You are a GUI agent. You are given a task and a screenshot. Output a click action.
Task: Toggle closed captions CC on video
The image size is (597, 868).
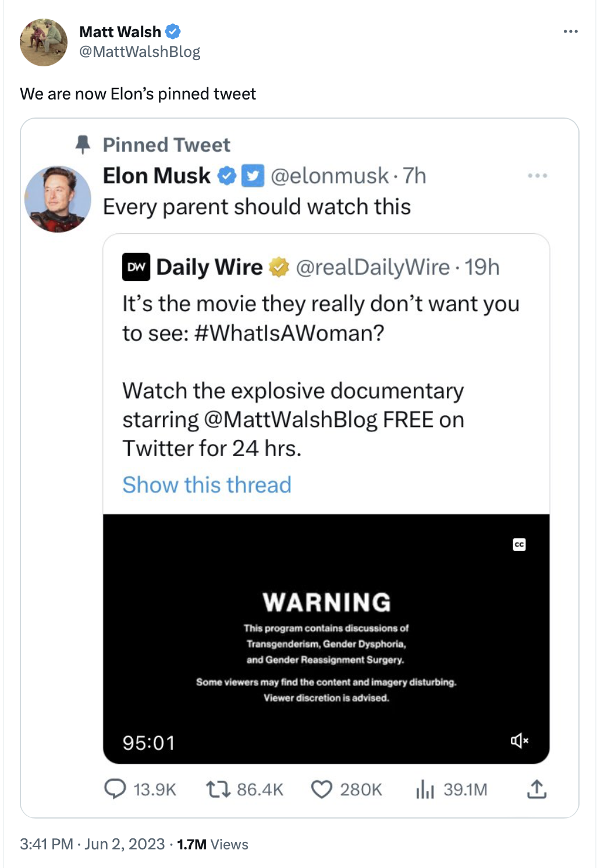point(519,545)
